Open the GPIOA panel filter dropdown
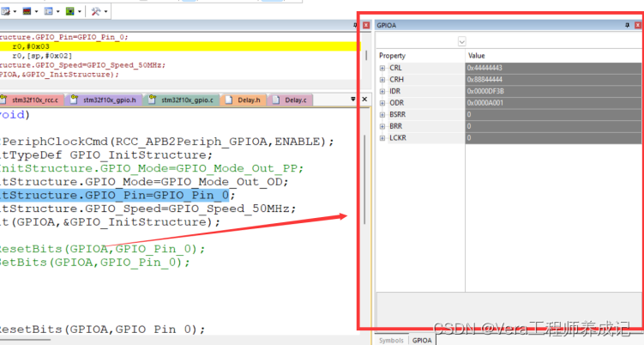The height and width of the screenshot is (345, 644). [461, 41]
